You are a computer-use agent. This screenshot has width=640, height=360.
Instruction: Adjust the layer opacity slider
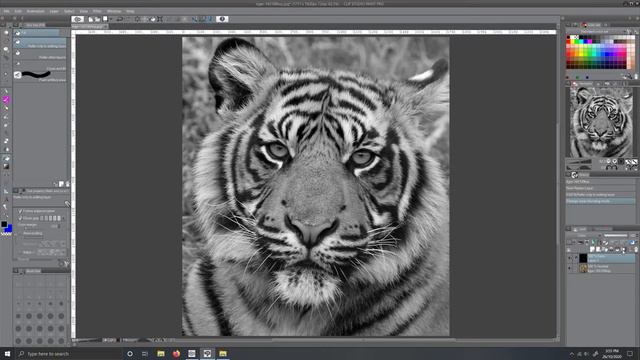pos(616,236)
